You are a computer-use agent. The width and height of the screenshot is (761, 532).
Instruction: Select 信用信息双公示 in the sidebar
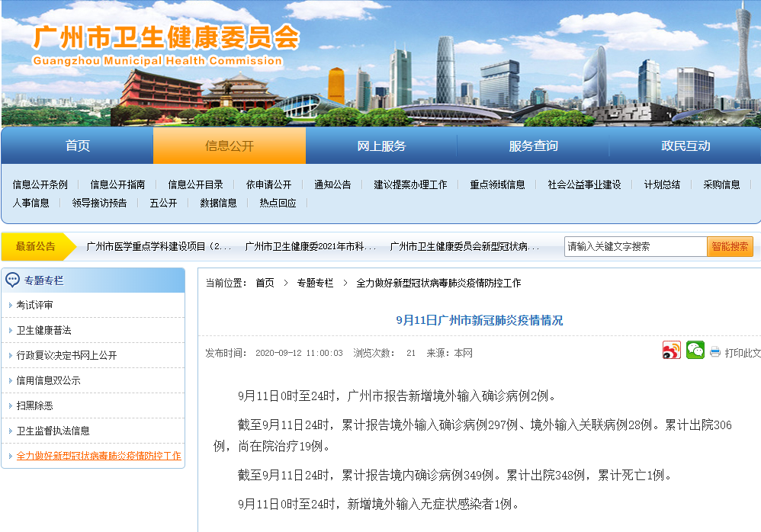(x=49, y=380)
